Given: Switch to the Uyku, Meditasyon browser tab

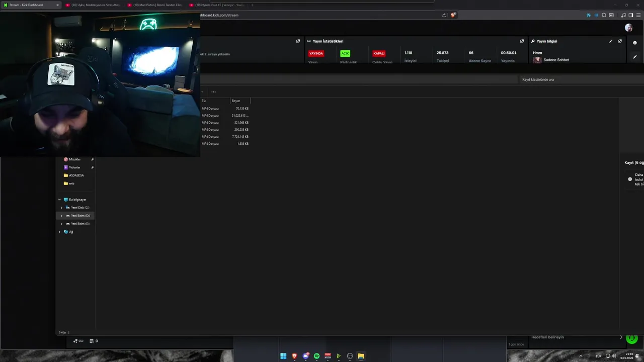Looking at the screenshot, I should (x=93, y=5).
